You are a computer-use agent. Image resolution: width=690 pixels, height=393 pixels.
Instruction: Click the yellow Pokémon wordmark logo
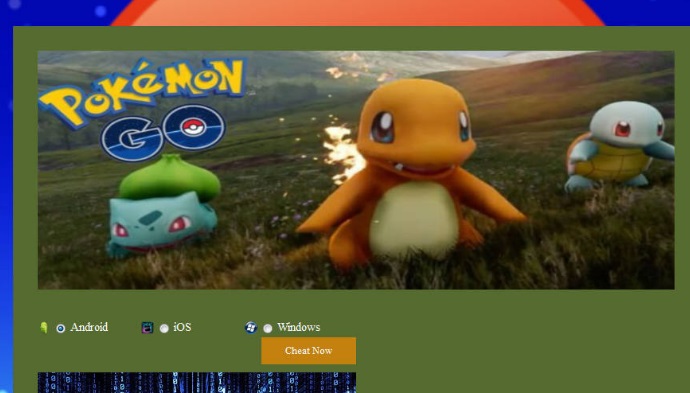(x=143, y=92)
